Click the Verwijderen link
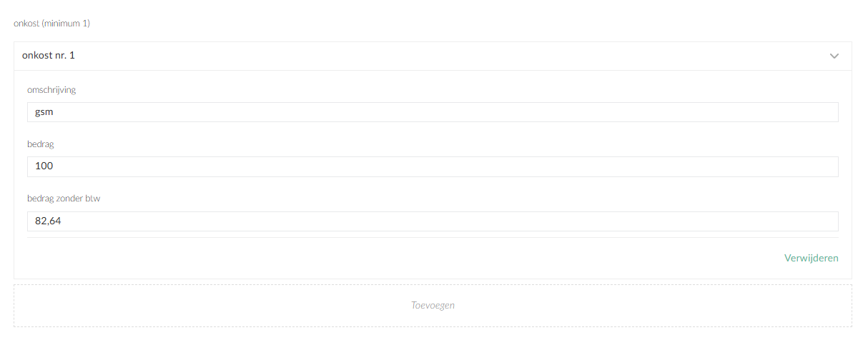The width and height of the screenshot is (868, 340). [x=811, y=258]
